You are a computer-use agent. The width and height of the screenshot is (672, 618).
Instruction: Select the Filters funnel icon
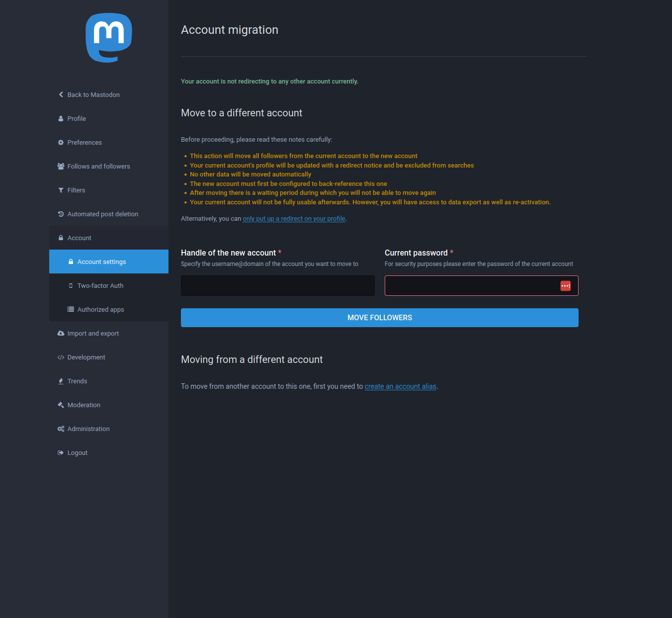coord(60,190)
